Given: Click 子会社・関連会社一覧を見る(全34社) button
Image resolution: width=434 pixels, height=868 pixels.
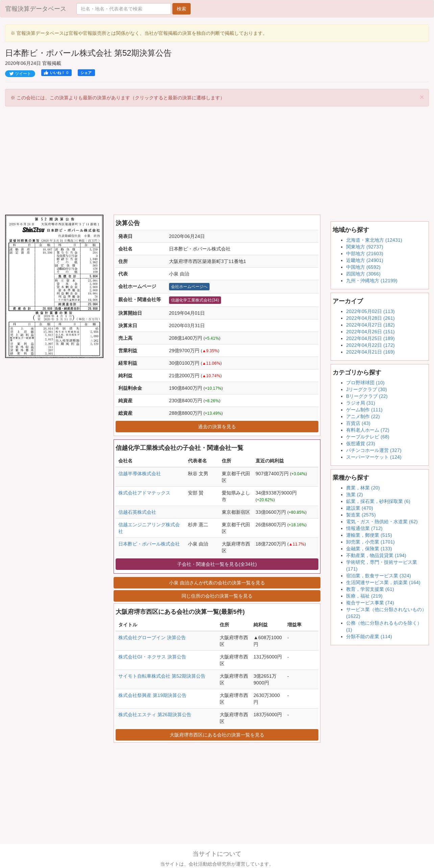Looking at the screenshot, I should pos(217,564).
